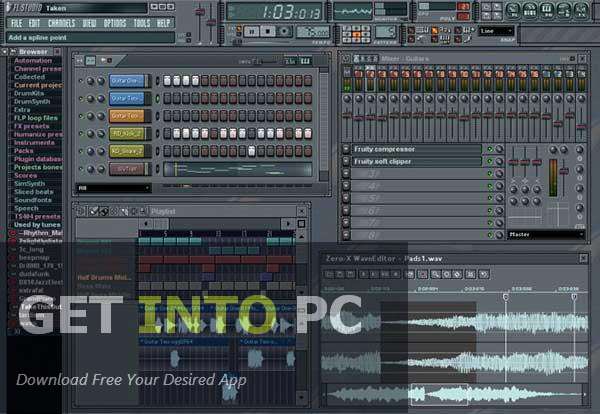Toggle the channel select LED for Guitar Two

point(157,99)
